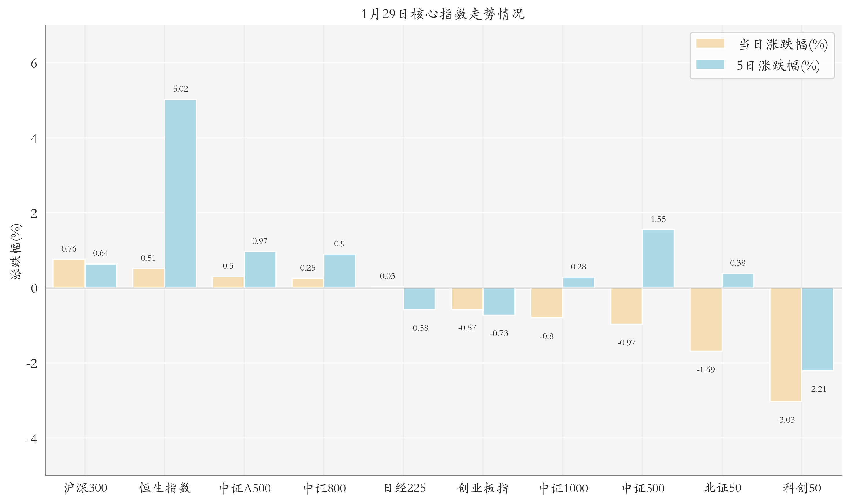Click the y-axis label 涨跌幅(%)
The width and height of the screenshot is (850, 504).
15,252
